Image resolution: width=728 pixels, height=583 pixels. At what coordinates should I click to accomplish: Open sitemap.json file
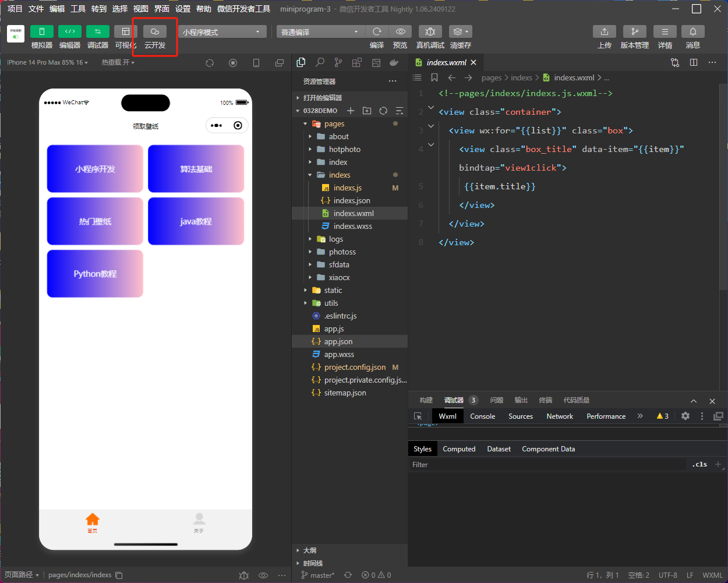(349, 393)
